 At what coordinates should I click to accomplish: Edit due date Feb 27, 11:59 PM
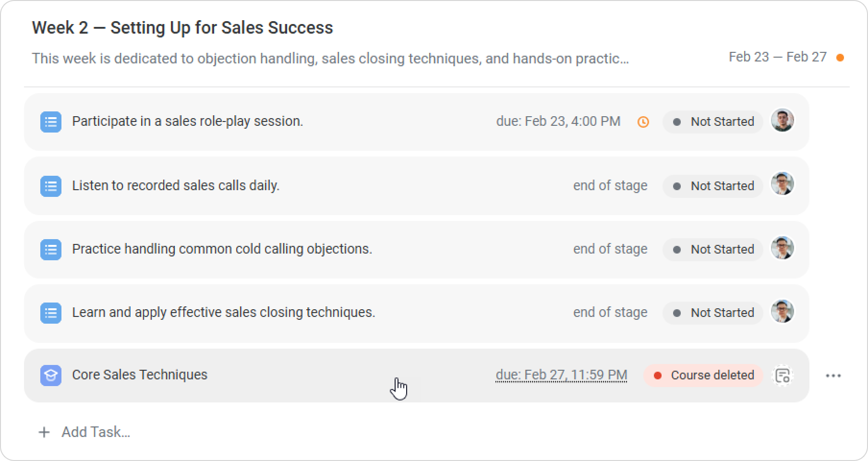pos(561,375)
